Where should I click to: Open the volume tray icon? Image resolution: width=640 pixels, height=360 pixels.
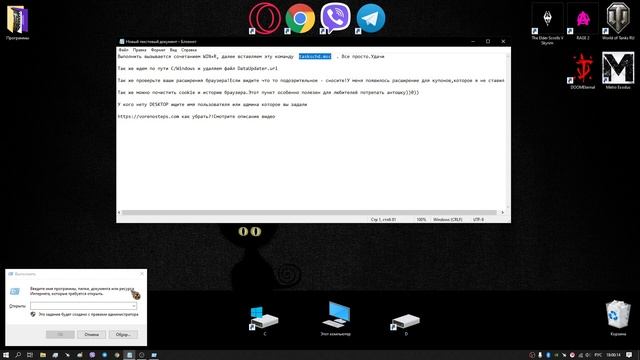pyautogui.click(x=588, y=355)
